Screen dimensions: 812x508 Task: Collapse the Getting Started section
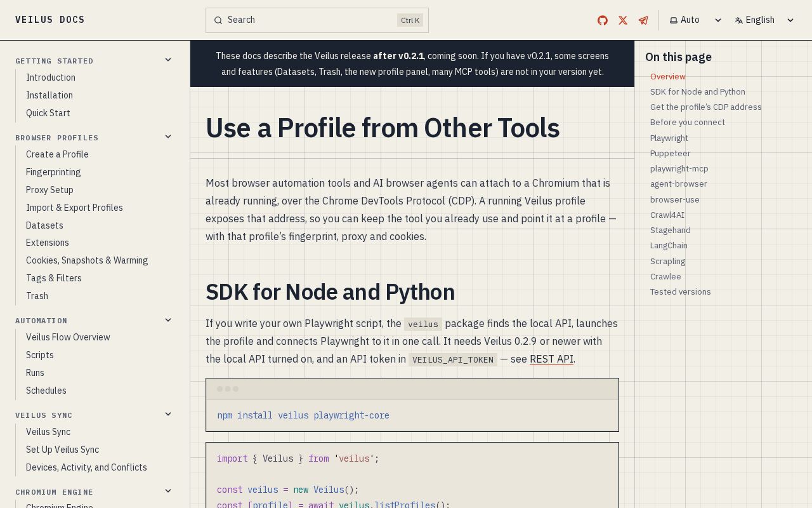168,60
